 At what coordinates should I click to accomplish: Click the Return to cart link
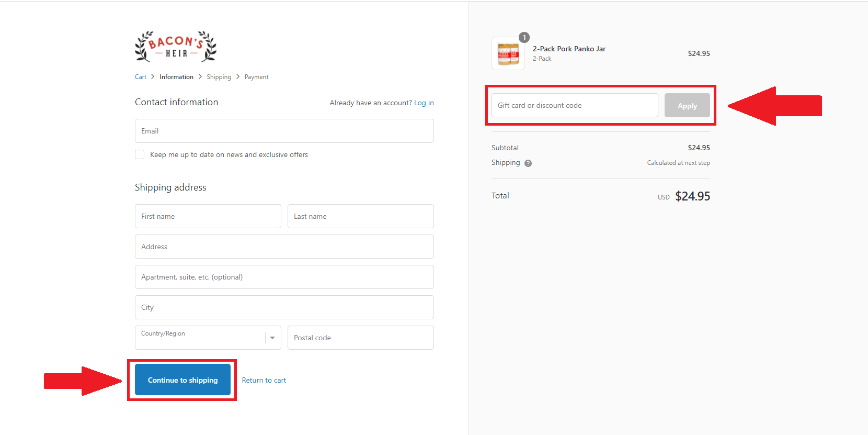[264, 381]
